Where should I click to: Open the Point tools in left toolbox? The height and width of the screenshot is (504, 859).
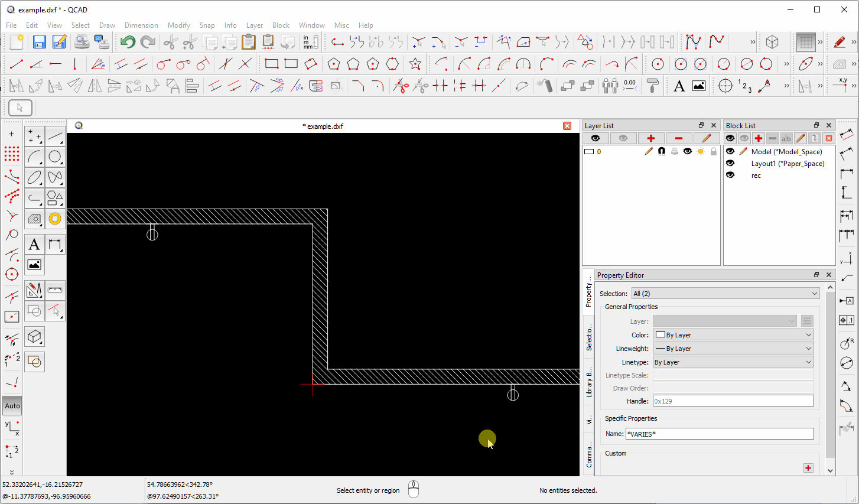[x=35, y=136]
